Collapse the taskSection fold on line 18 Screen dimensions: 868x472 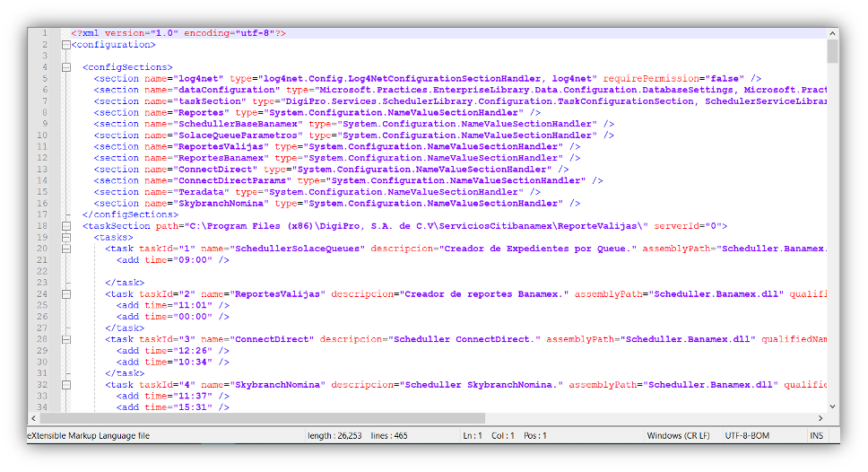pos(65,226)
